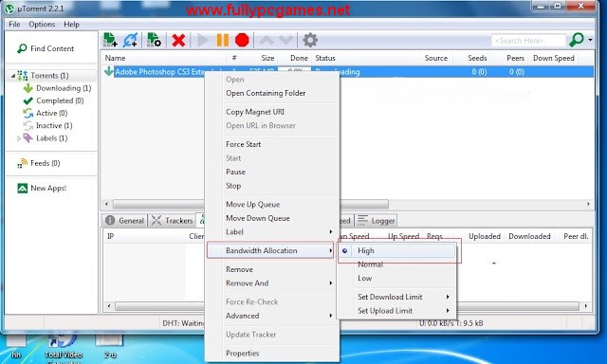Click the Move Down Queue arrow icon
607x364 pixels.
coord(285,40)
